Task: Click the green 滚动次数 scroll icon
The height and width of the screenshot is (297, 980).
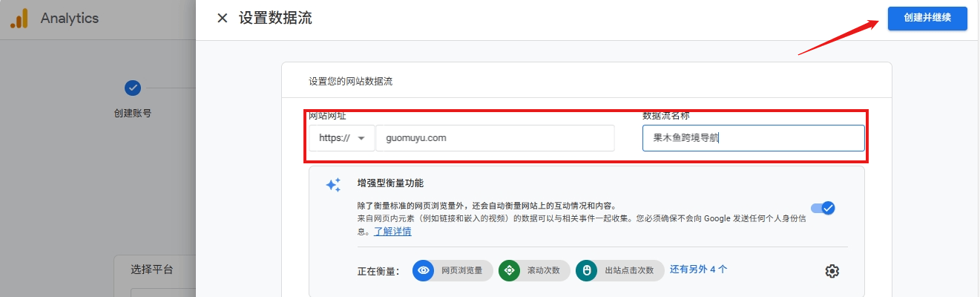Action: 510,270
